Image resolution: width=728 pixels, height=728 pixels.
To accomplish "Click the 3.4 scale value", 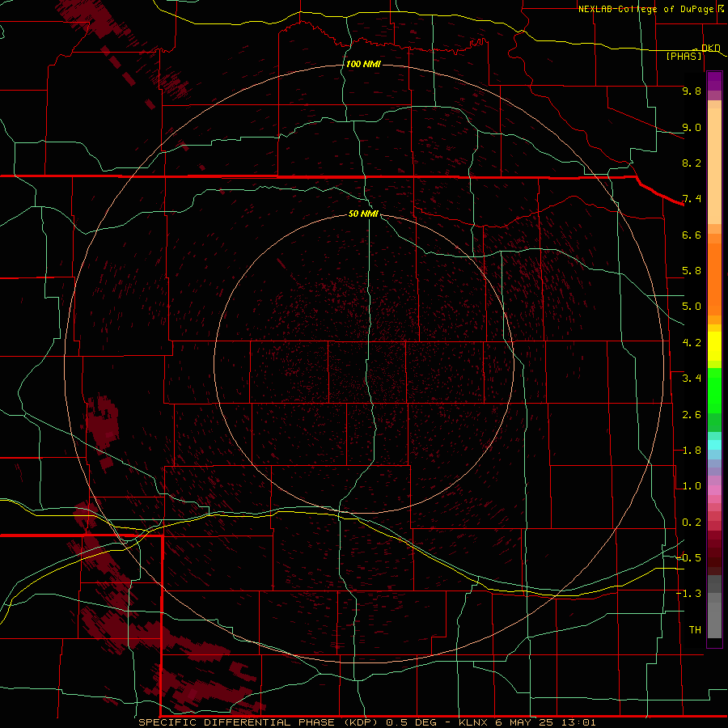I will click(692, 379).
